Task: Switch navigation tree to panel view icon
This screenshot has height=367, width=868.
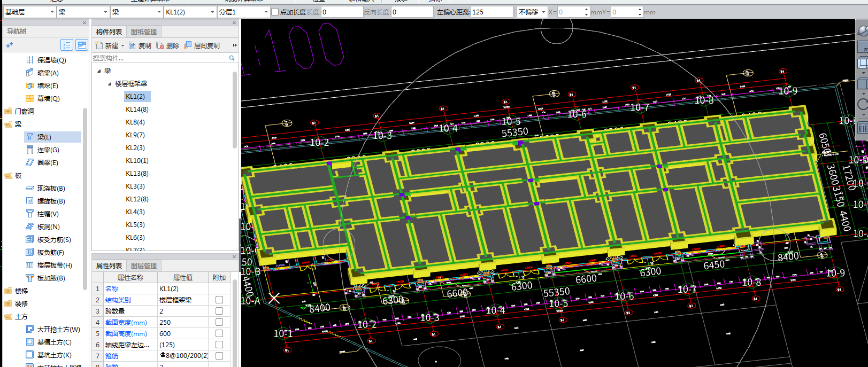Action: [82, 45]
